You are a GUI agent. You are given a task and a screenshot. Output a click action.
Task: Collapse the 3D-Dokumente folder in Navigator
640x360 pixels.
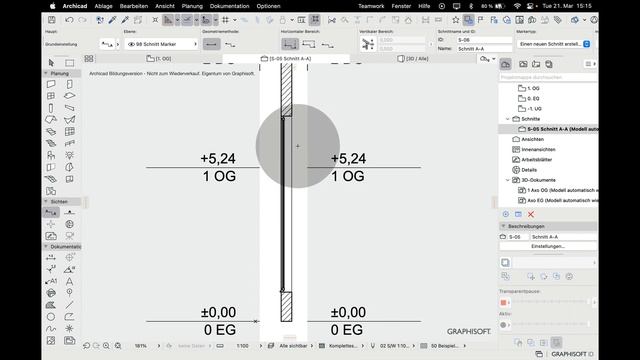click(x=508, y=180)
